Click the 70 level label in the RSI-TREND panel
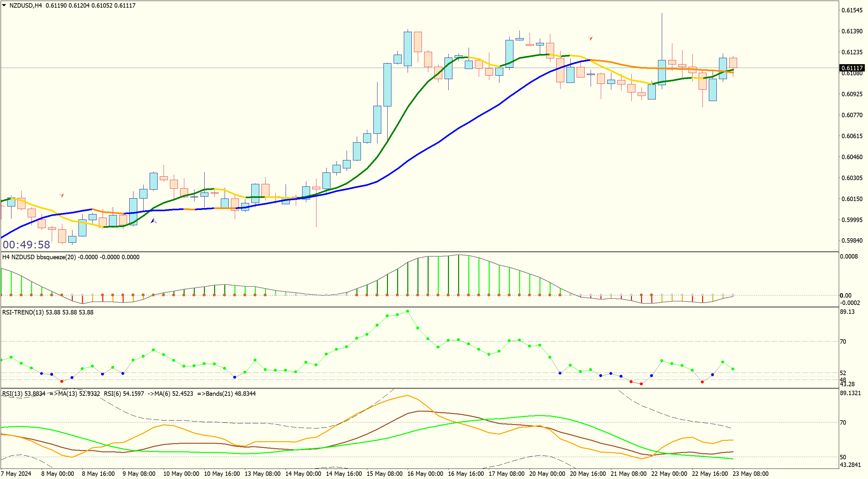 843,341
